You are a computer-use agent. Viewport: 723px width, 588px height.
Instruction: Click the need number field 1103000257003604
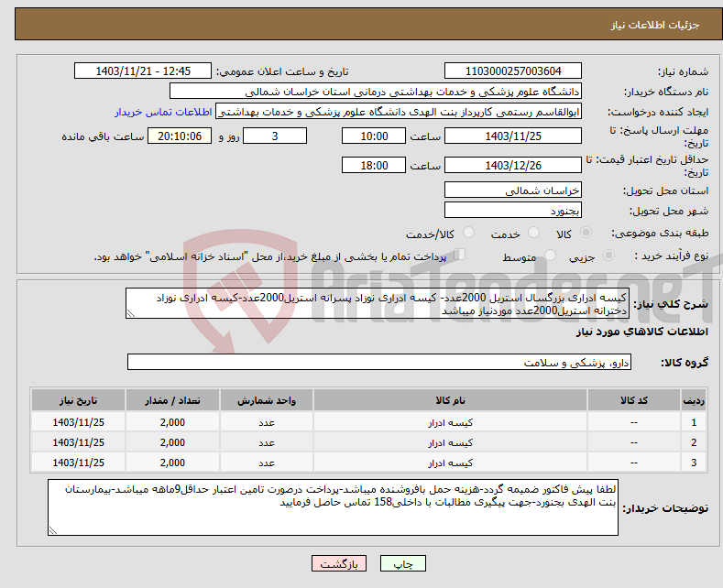click(x=513, y=71)
